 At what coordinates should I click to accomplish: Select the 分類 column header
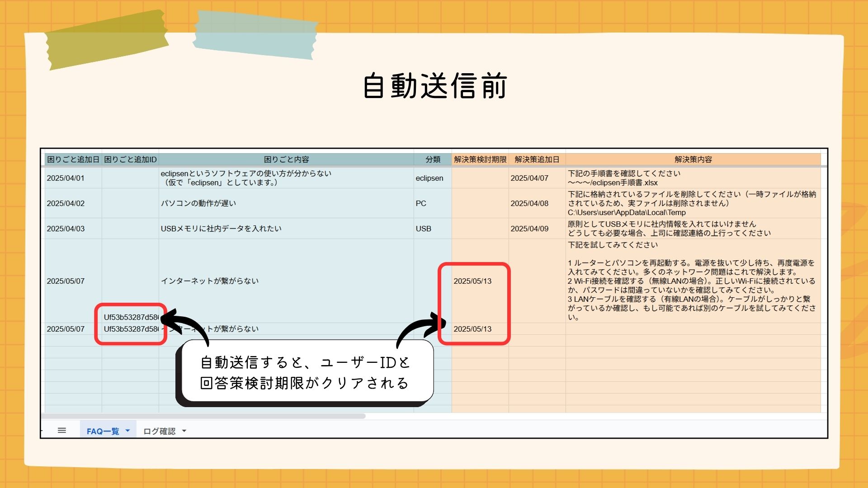click(433, 160)
